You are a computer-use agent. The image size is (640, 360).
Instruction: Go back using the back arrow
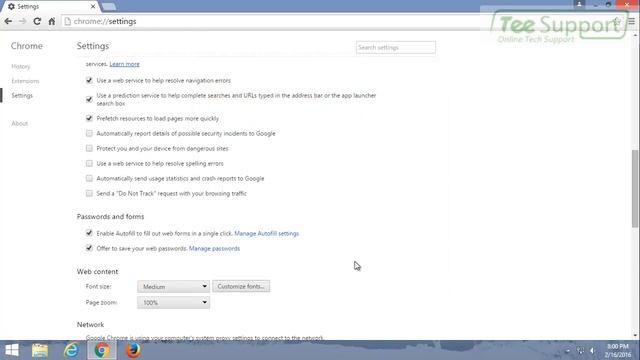pyautogui.click(x=8, y=21)
